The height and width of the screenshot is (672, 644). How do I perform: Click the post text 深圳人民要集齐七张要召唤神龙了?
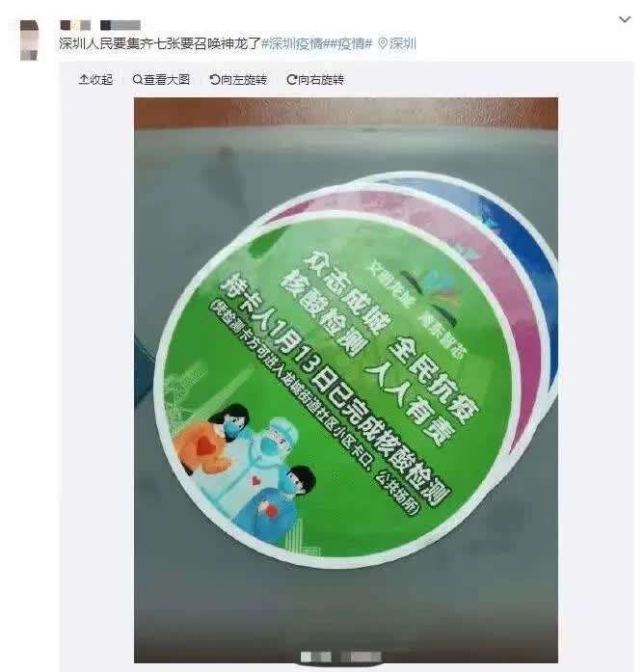pyautogui.click(x=160, y=43)
